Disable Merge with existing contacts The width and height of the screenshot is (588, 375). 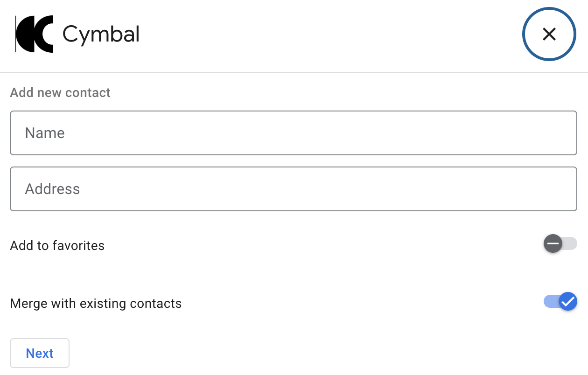(560, 301)
